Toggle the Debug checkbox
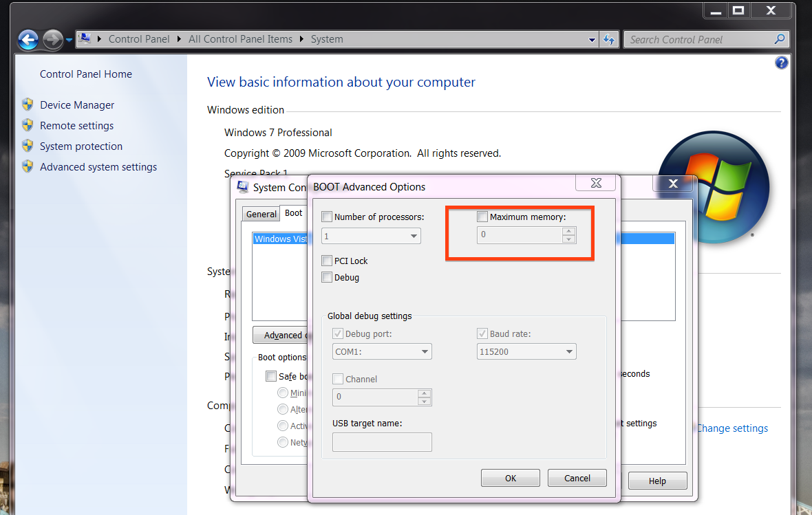The image size is (812, 515). tap(327, 277)
